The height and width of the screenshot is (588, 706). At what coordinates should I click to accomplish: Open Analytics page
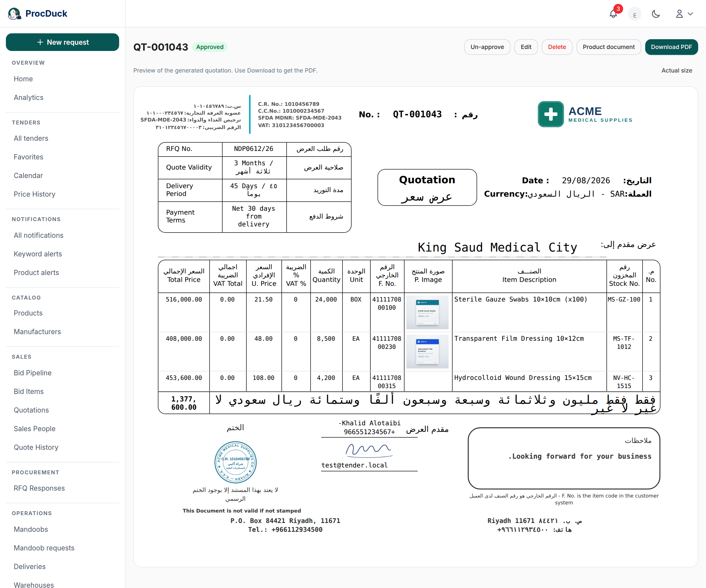[x=28, y=97]
